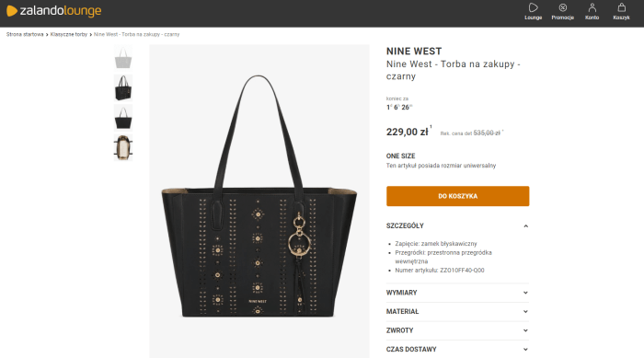Expand the Zwroty section

point(457,330)
